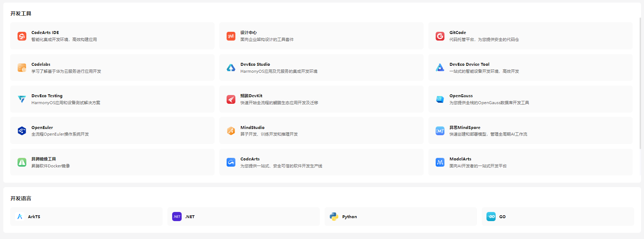Click the .NET purple icon
The image size is (644, 239).
coord(177,217)
